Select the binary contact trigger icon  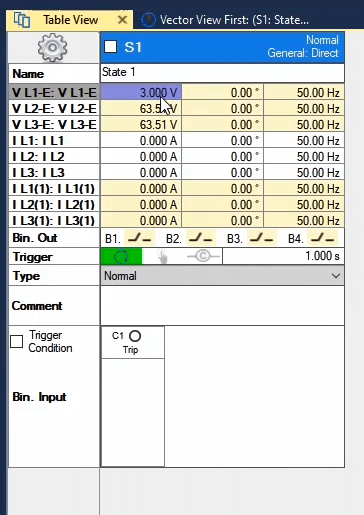point(203,256)
